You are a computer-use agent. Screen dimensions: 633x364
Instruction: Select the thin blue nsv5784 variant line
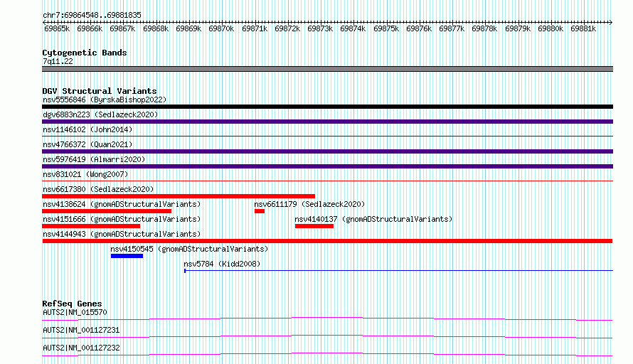pyautogui.click(x=398, y=270)
